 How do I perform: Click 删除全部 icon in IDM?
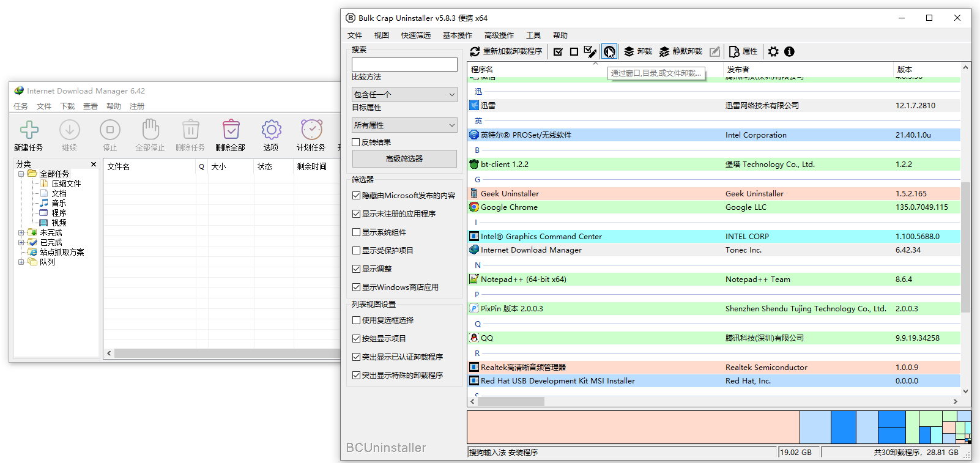pos(231,130)
